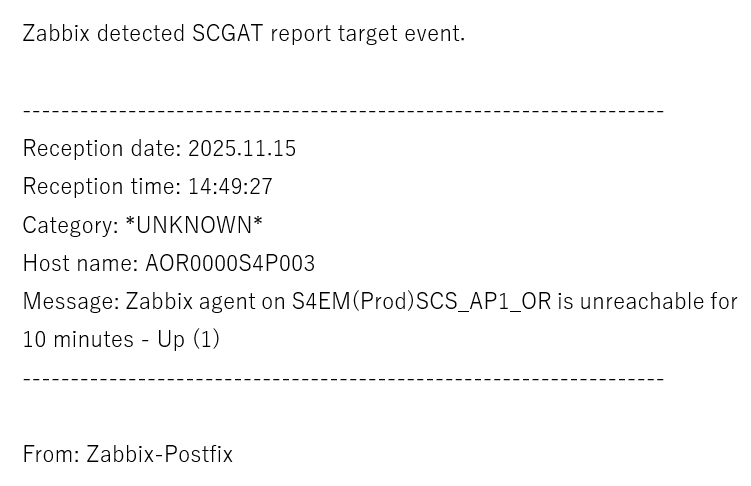This screenshot has height=486, width=751.
Task: Click the text 'S4EM(Prod)SCS_AP1_OR'
Action: 421,301
